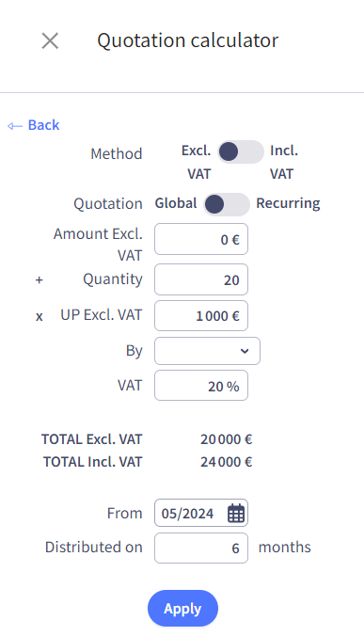Toggle Method Excl./Incl. VAT switch
The image size is (364, 636).
(x=241, y=151)
